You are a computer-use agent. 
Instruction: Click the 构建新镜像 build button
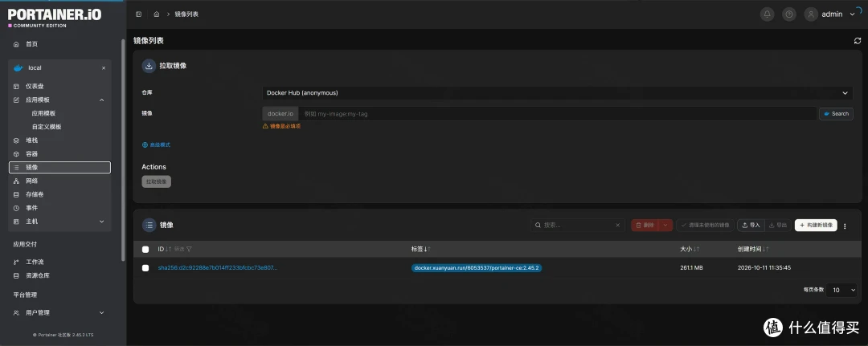(816, 225)
